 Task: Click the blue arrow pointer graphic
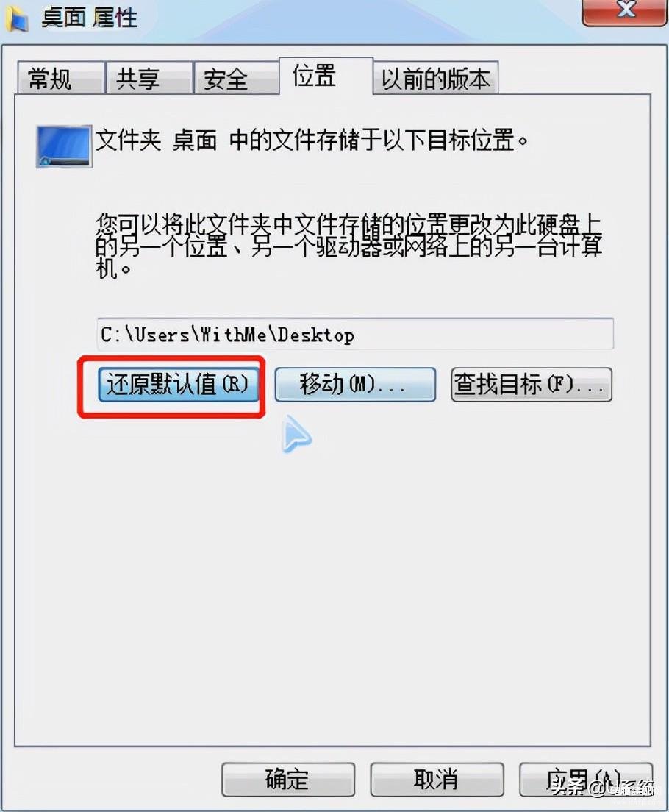296,434
